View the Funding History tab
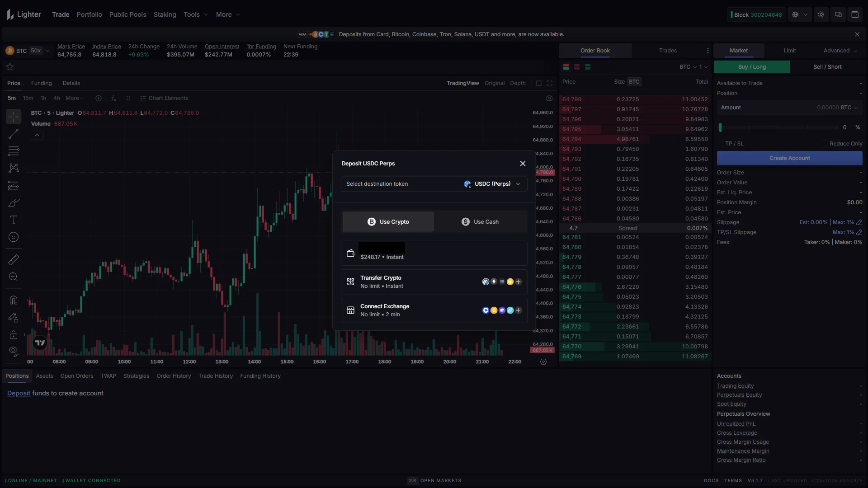This screenshot has width=868, height=488. (260, 376)
